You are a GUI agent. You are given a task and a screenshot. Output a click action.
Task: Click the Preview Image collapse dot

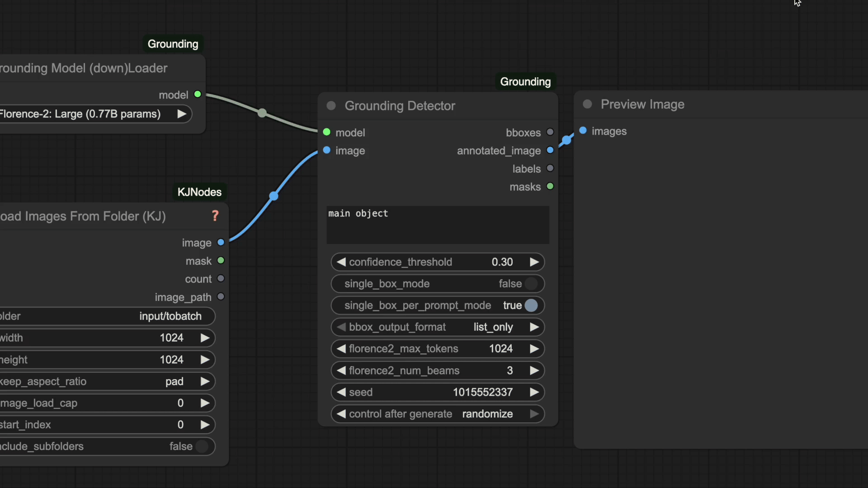587,104
